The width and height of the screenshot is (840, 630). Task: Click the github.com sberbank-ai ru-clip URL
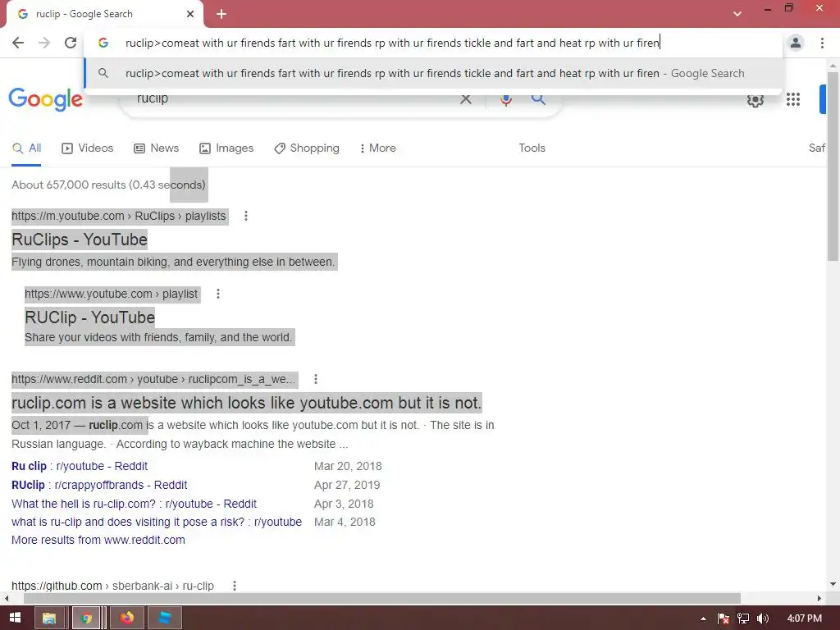pyautogui.click(x=112, y=586)
